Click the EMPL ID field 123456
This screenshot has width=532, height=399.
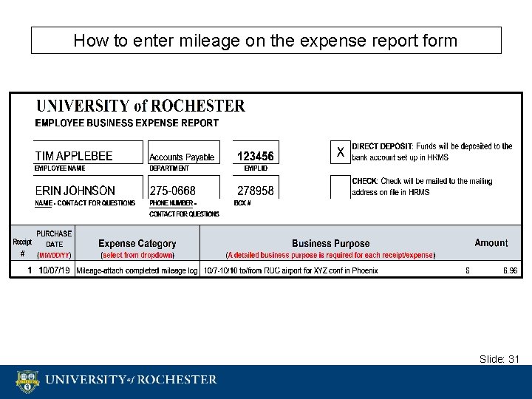point(256,152)
